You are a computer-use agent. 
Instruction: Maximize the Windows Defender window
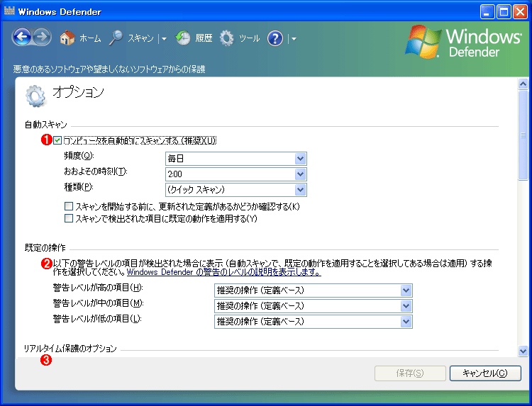[504, 12]
